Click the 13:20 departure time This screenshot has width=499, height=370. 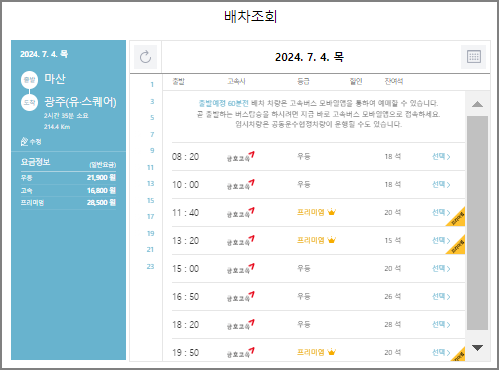[x=185, y=241]
